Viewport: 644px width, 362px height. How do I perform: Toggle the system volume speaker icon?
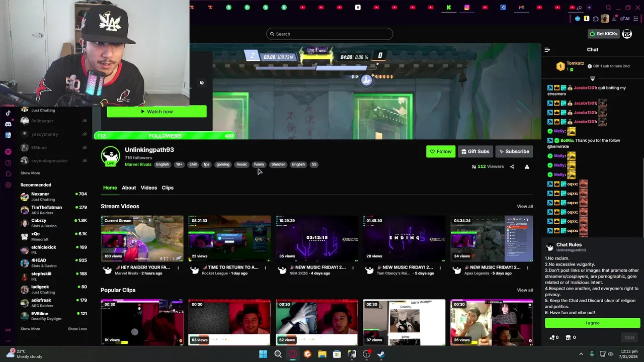tap(611, 354)
